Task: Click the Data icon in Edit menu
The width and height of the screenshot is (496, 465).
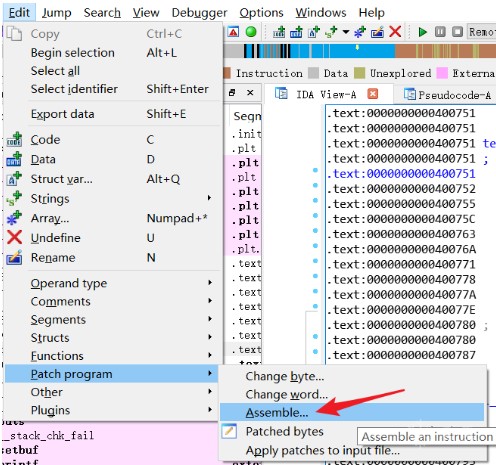Action: pos(14,159)
